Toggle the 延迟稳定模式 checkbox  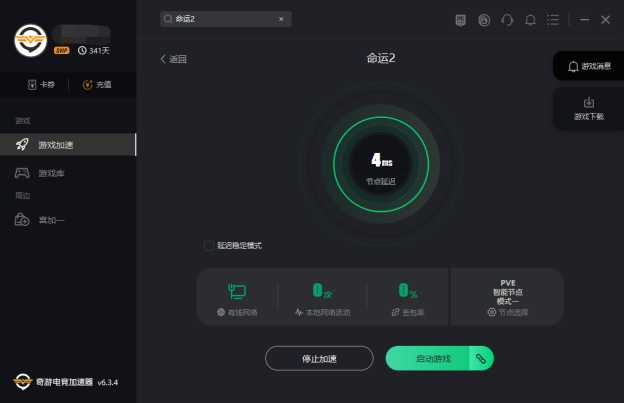pos(208,245)
